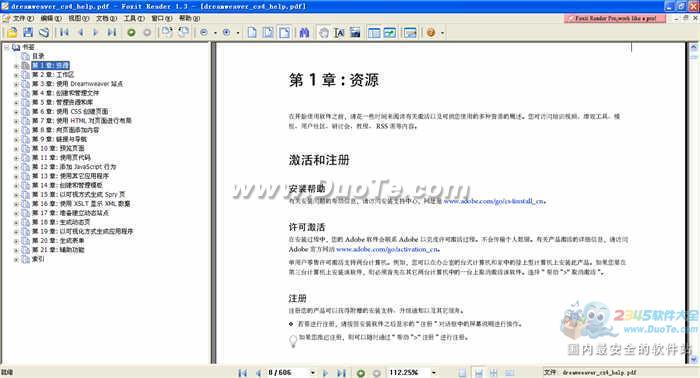Click gray next view button in top toolbar
Image resolution: width=700 pixels, height=378 pixels.
coord(147,33)
